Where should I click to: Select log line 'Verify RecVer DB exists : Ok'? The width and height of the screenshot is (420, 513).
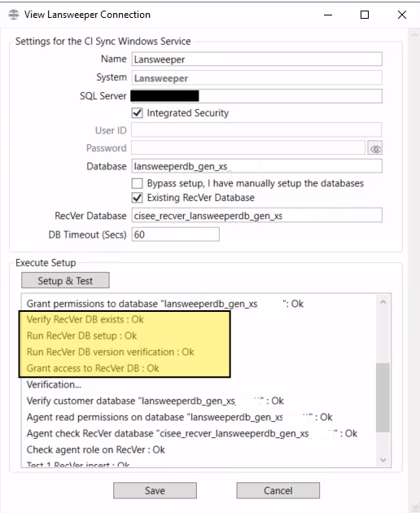point(85,319)
